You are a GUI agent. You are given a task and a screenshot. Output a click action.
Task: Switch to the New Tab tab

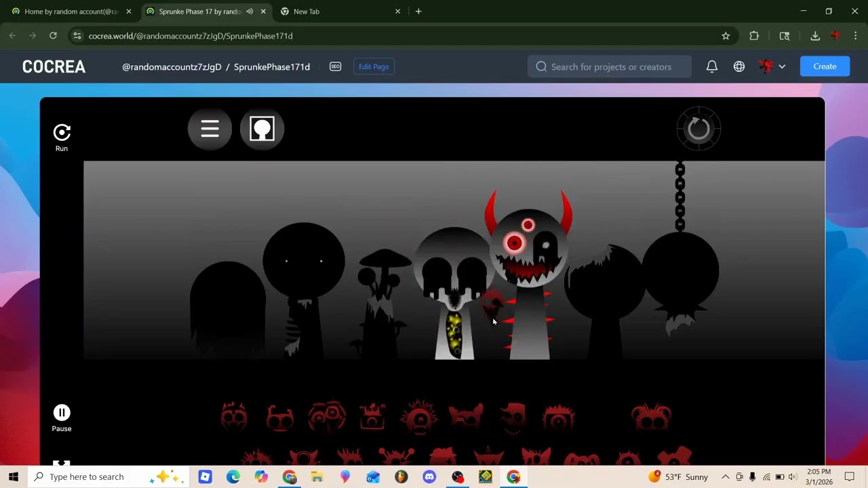point(340,12)
